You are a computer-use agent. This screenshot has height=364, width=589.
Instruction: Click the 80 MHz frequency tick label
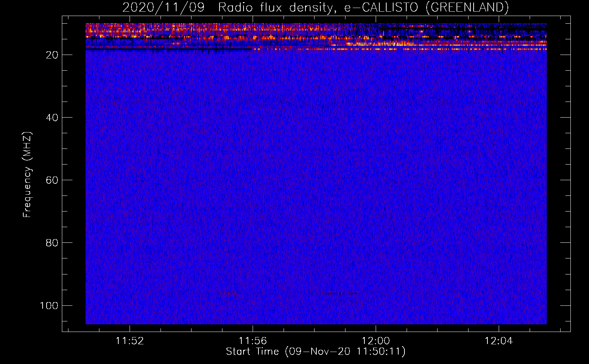52,243
